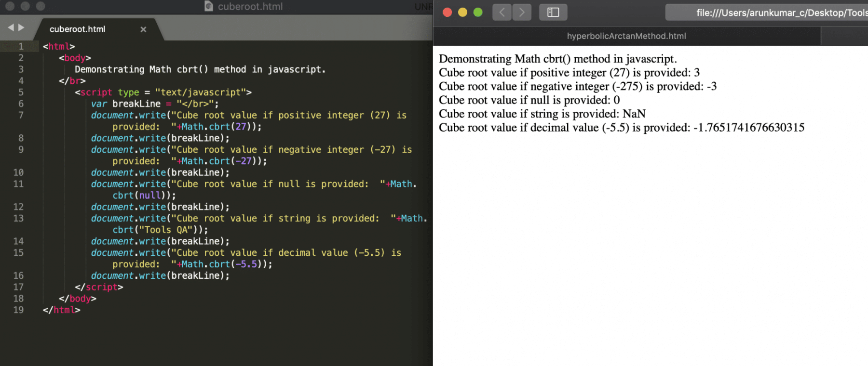This screenshot has height=366, width=868.
Task: Click browser output with -1.7651741676630315
Action: point(622,128)
